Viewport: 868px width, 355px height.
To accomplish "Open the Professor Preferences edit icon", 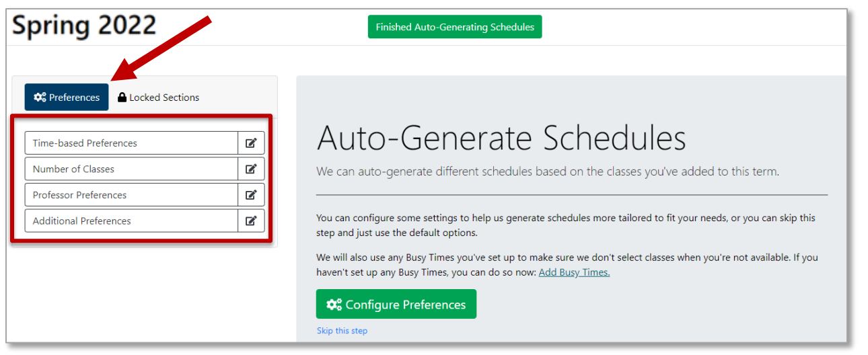I will point(251,195).
